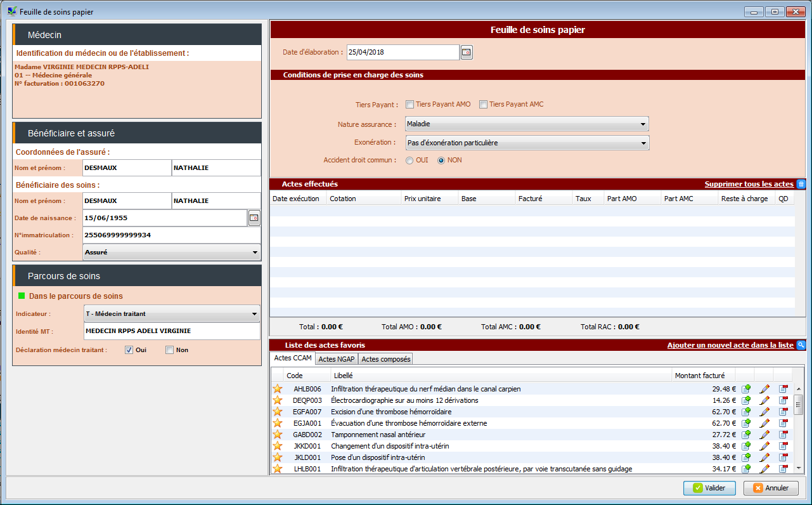Enable the Tiers Payant AMO checkbox
The height and width of the screenshot is (505, 812).
[x=410, y=105]
